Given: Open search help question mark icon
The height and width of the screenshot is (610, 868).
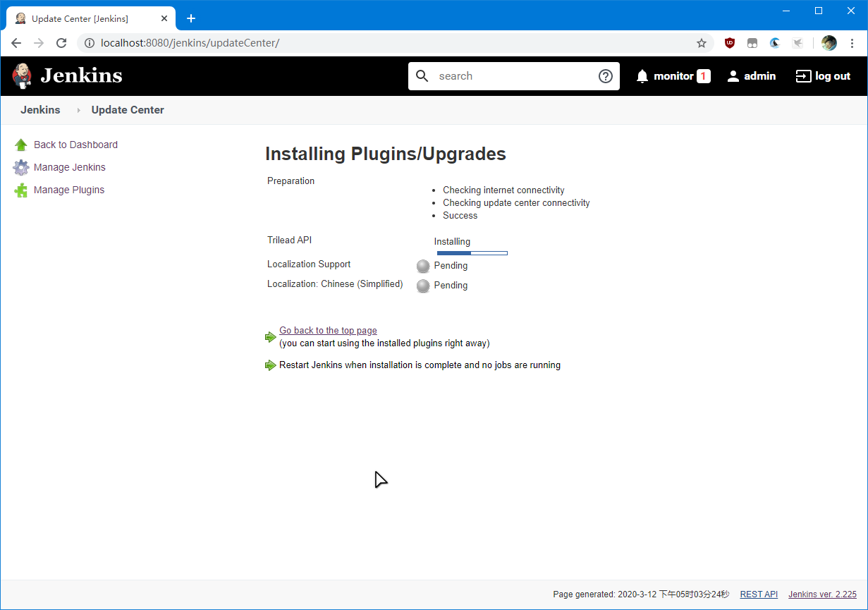Looking at the screenshot, I should click(x=605, y=76).
